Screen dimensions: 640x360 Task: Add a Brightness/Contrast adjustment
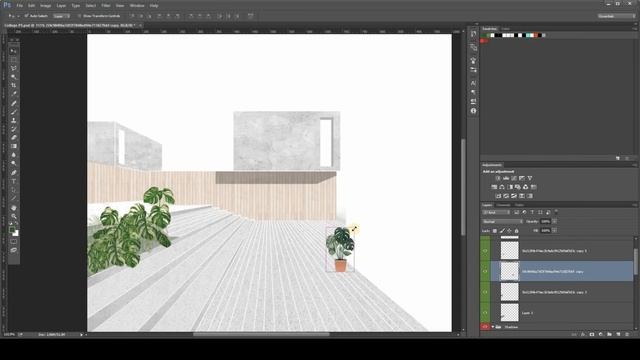498,178
